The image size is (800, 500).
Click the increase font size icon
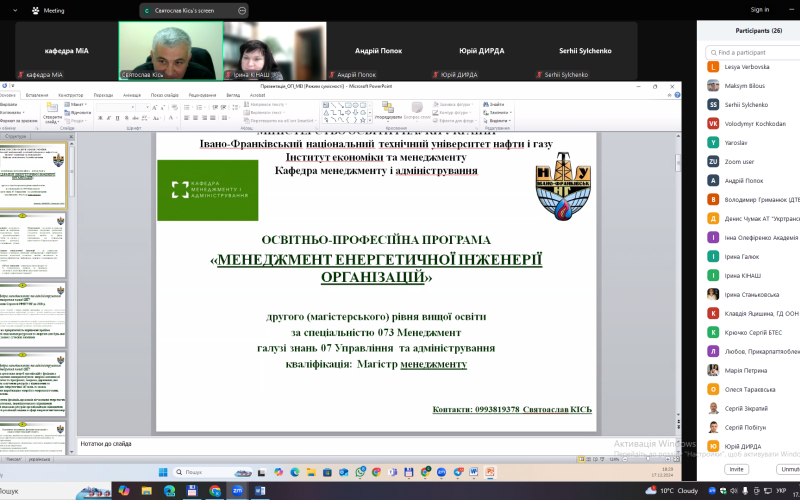155,107
